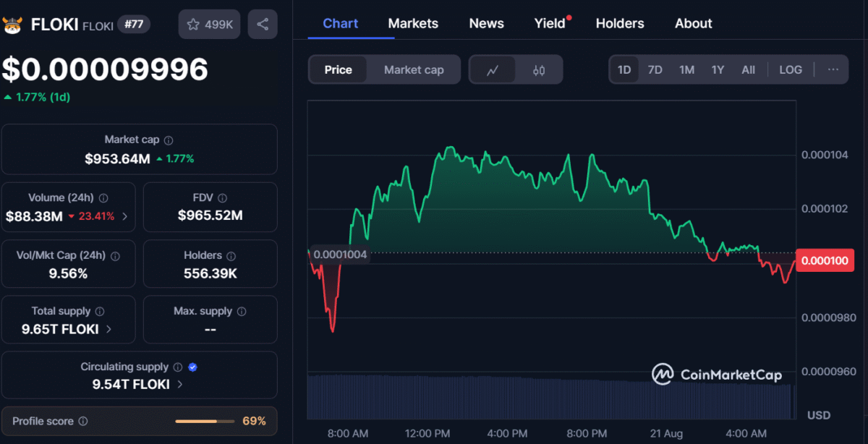Open the chart more options ellipsis
The image size is (868, 444).
coord(833,69)
